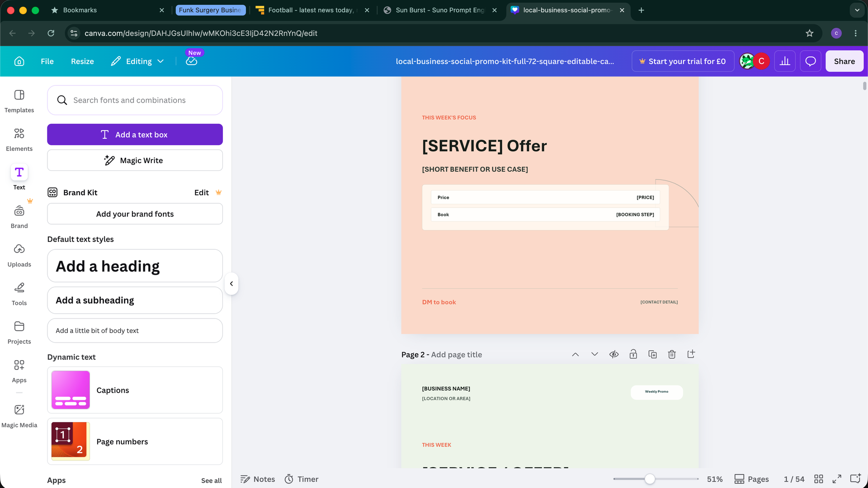Click the vertical scrollbar on right
This screenshot has height=488, width=868.
864,86
